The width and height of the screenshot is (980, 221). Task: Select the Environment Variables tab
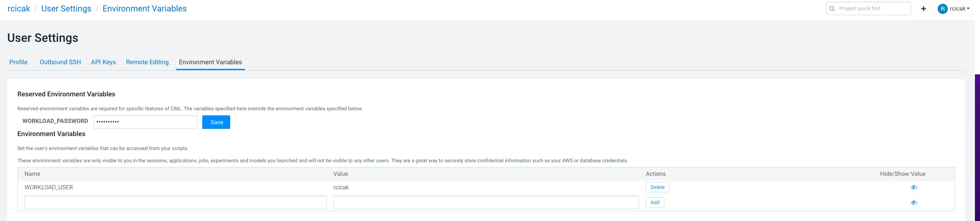click(x=210, y=62)
